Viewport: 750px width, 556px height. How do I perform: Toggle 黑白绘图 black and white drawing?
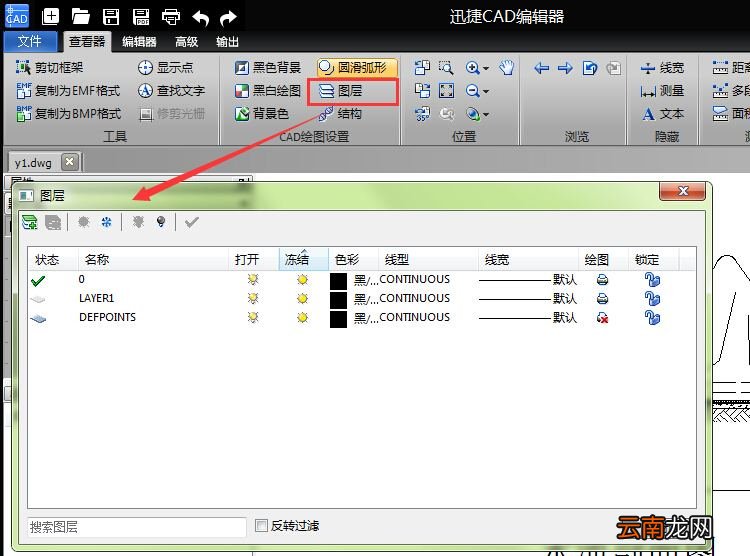pos(268,90)
